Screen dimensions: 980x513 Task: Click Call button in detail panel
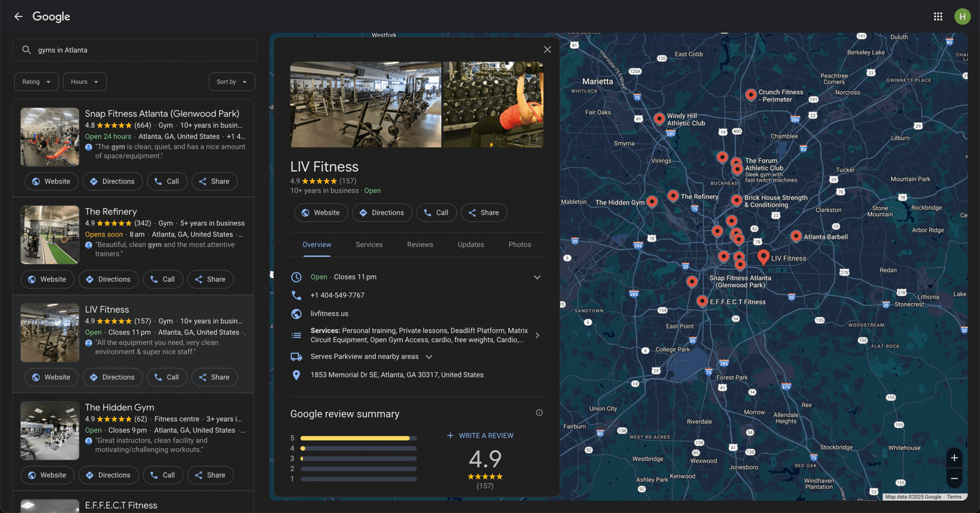tap(436, 212)
